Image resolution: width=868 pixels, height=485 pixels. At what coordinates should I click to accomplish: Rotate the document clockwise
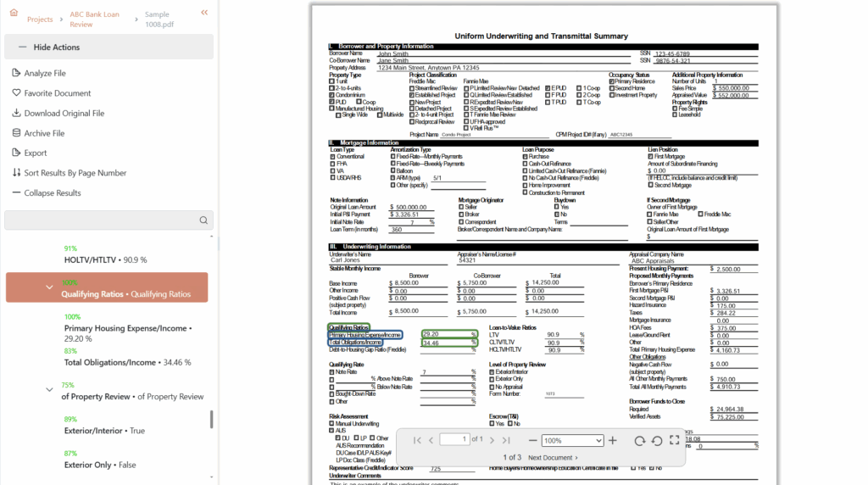point(640,440)
